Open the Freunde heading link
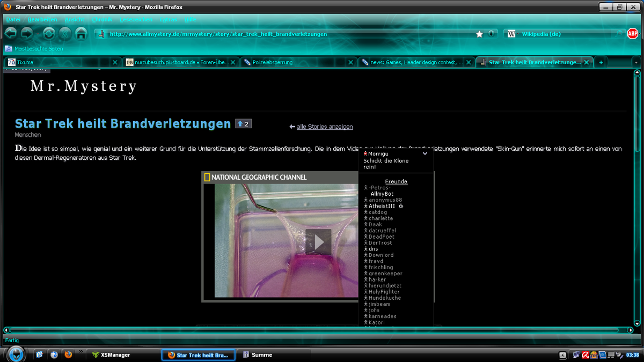This screenshot has height=362, width=644. pos(396,181)
